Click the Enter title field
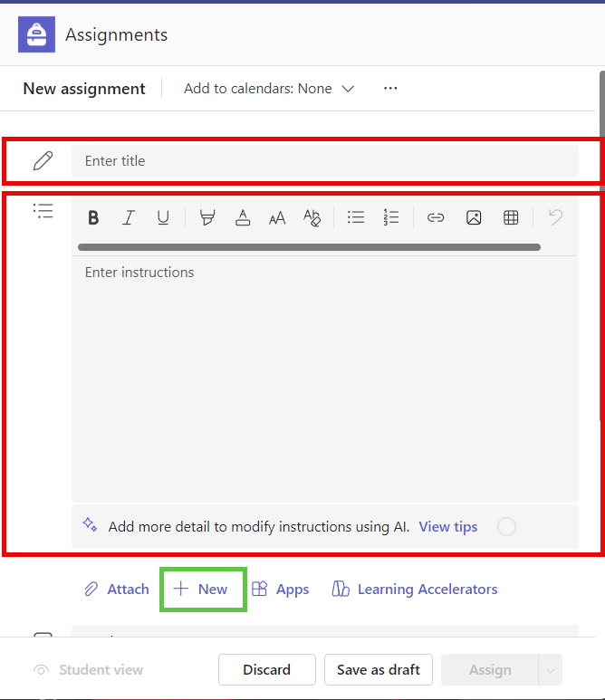The image size is (605, 700). [324, 161]
